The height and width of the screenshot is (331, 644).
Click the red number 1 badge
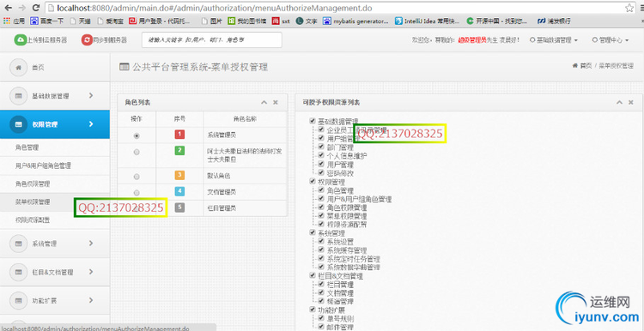coord(179,134)
